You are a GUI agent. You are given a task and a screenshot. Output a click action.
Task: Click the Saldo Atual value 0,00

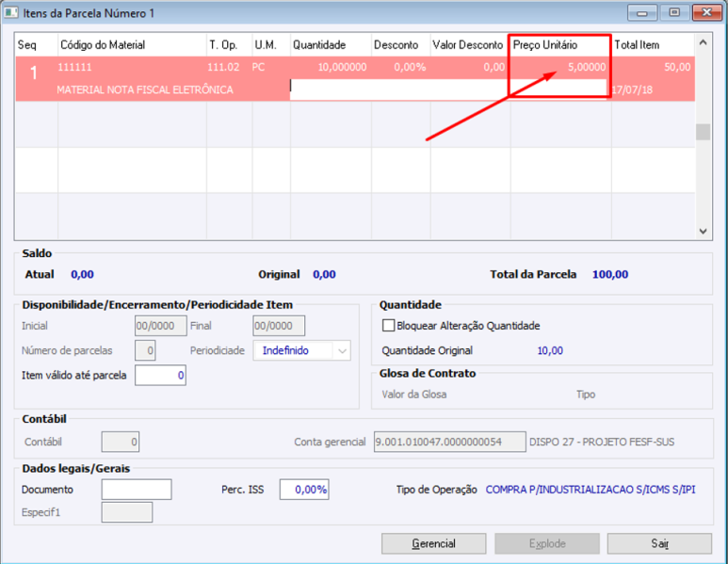(82, 274)
